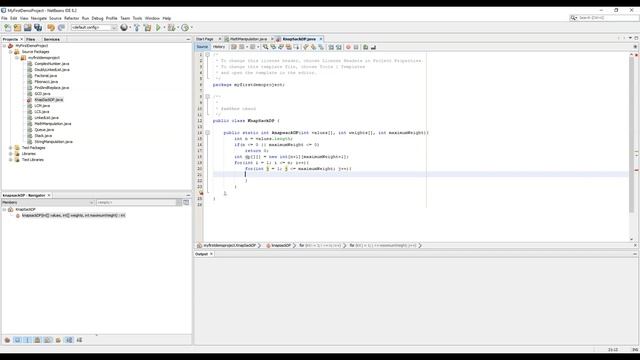Toggle Sort by Name filter in Navigator
The height and width of the screenshot is (360, 640).
(69, 340)
